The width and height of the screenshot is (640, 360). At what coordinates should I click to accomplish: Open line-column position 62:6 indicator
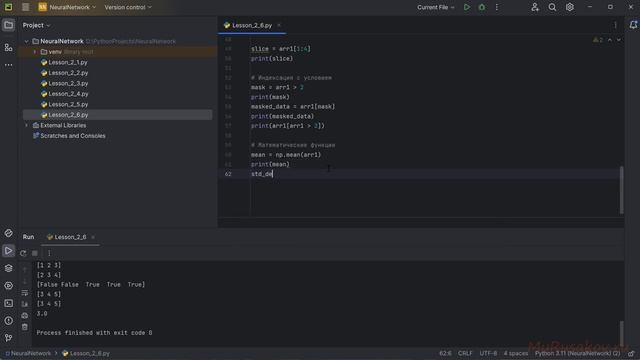coord(445,353)
